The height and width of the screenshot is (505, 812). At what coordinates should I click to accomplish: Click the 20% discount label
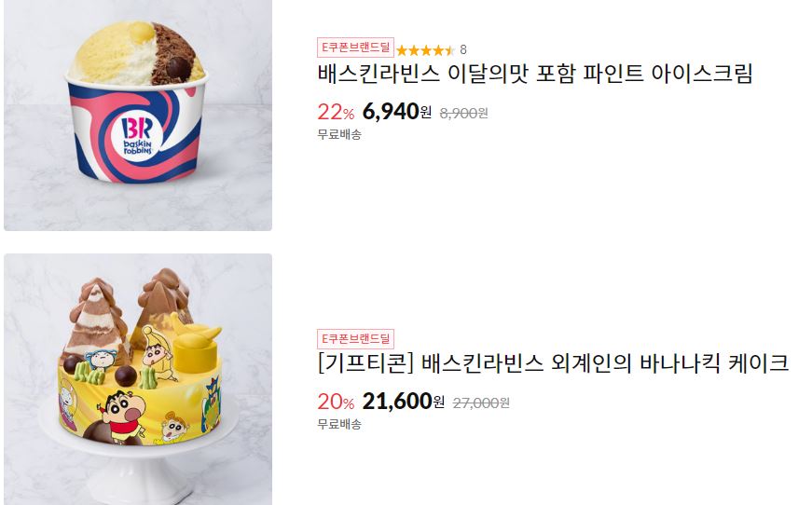(336, 402)
